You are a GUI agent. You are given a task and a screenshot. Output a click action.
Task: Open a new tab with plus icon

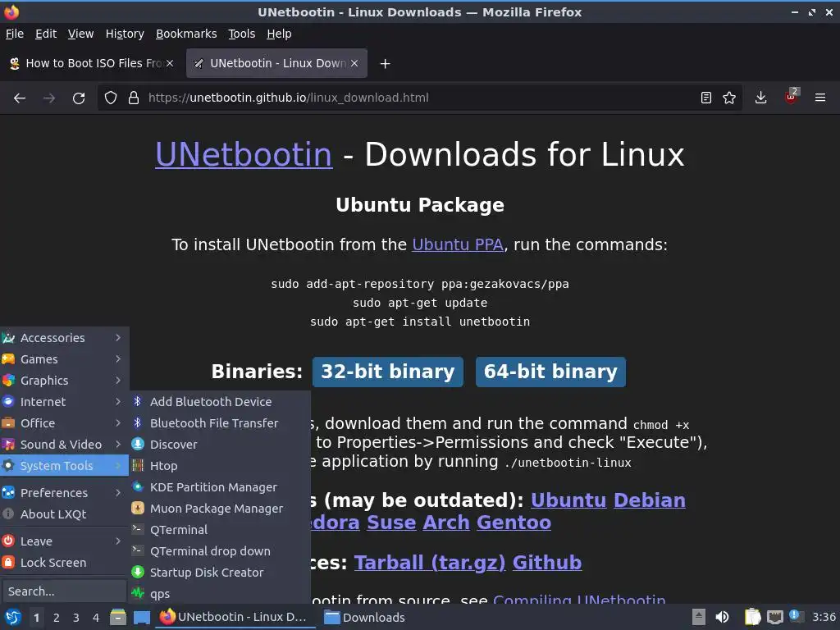click(x=385, y=64)
